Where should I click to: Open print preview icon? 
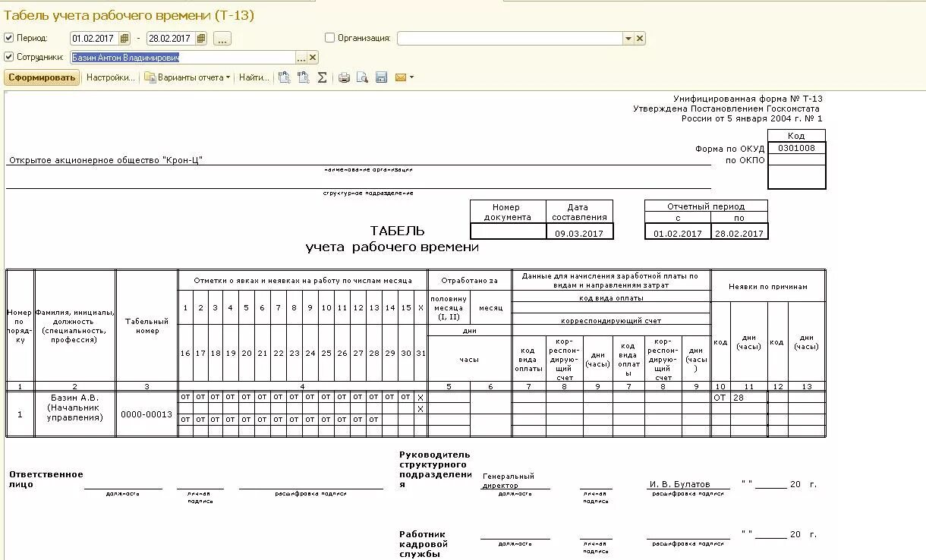coord(363,77)
